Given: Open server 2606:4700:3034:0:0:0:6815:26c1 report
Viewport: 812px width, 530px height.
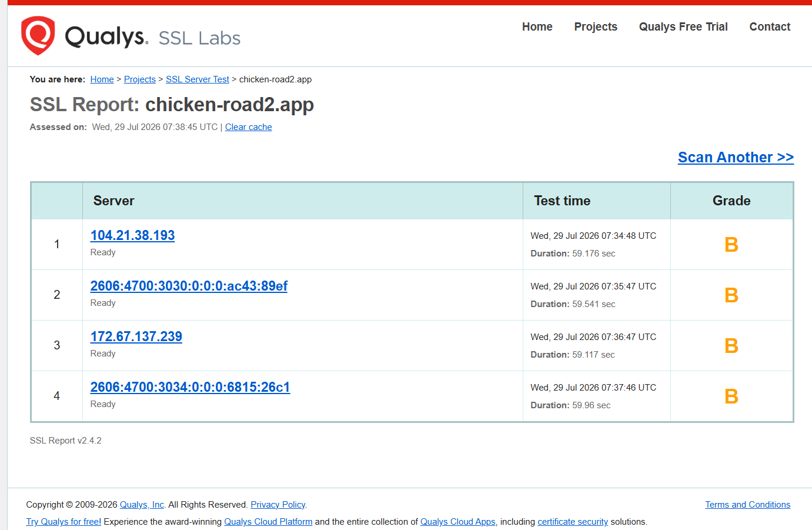Looking at the screenshot, I should click(x=190, y=387).
